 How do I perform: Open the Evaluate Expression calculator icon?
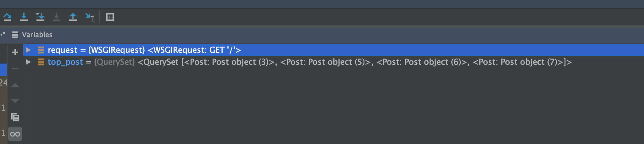(x=110, y=17)
